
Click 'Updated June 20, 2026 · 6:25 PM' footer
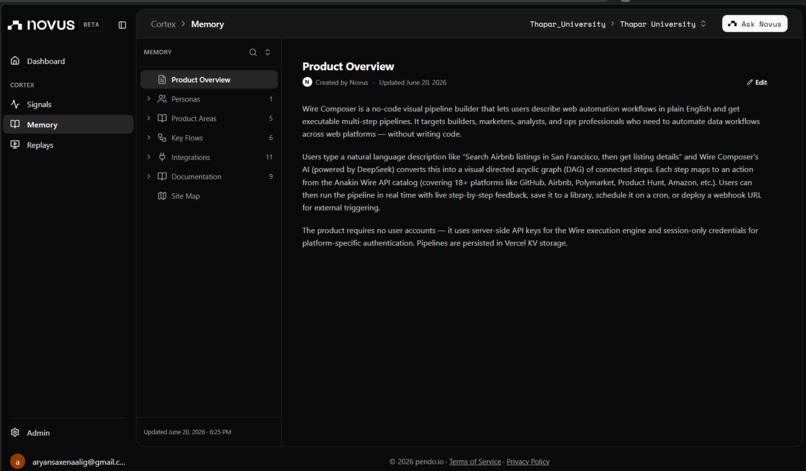pos(188,432)
